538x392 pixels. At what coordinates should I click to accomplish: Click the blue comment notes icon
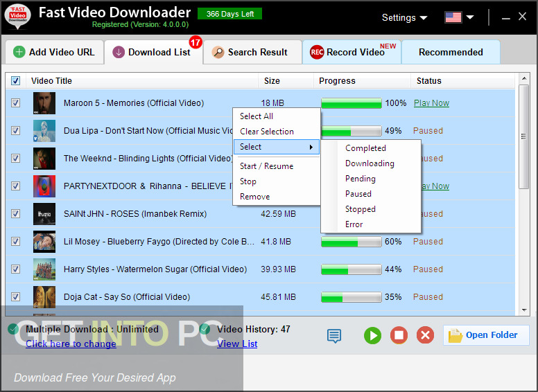coord(334,335)
